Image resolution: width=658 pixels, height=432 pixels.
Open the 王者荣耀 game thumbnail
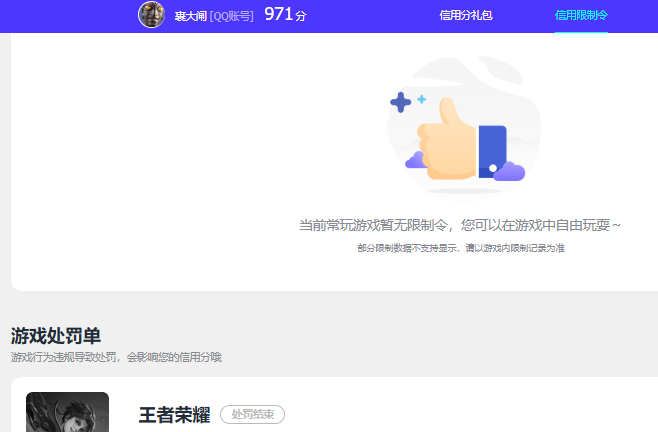[x=68, y=412]
